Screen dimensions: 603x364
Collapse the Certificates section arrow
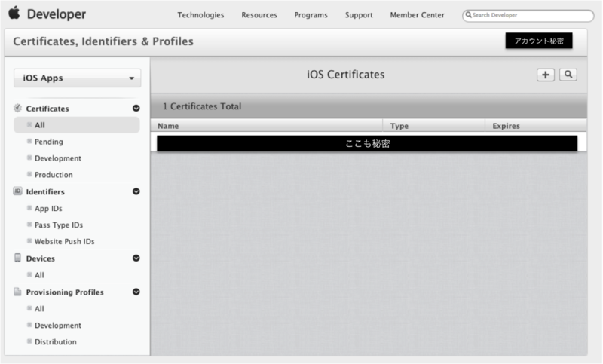point(136,109)
